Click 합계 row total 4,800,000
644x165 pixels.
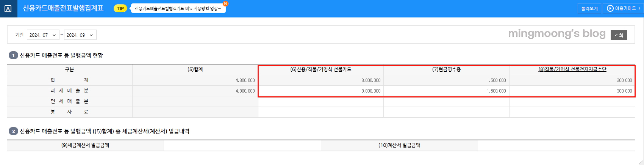(x=195, y=80)
